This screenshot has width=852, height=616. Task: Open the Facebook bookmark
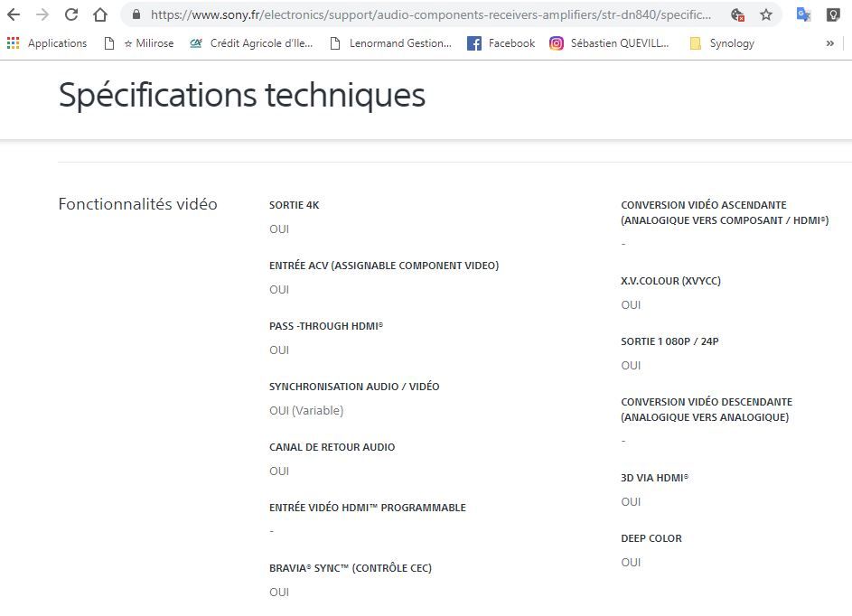tap(501, 43)
